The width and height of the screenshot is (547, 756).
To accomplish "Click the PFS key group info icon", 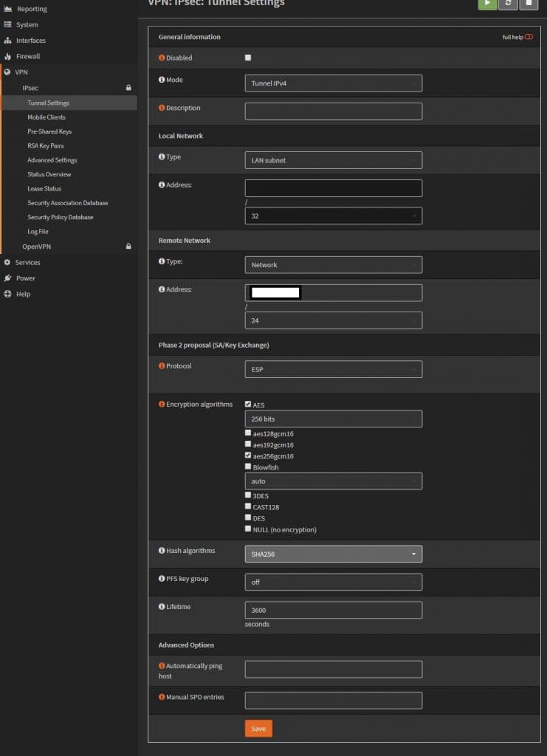I will [x=162, y=579].
